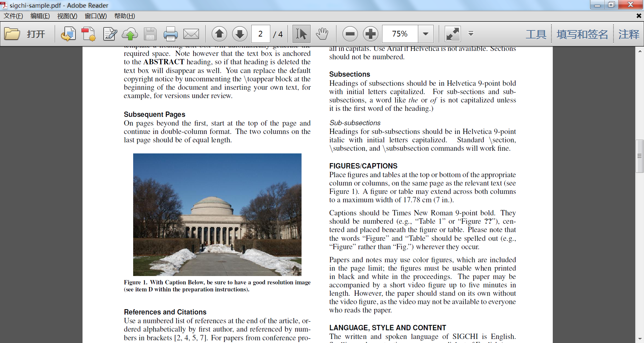
Task: Switch to the hand pan tool
Action: coord(322,34)
